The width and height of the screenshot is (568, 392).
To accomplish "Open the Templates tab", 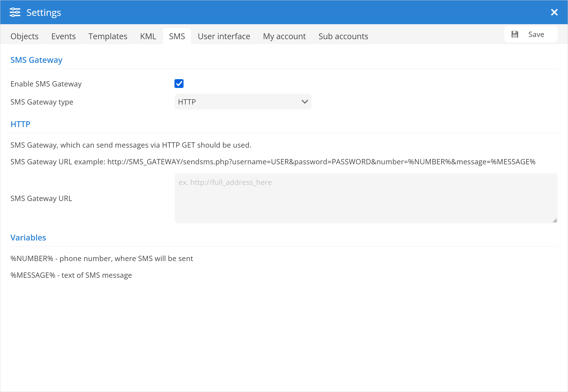I will tap(108, 36).
